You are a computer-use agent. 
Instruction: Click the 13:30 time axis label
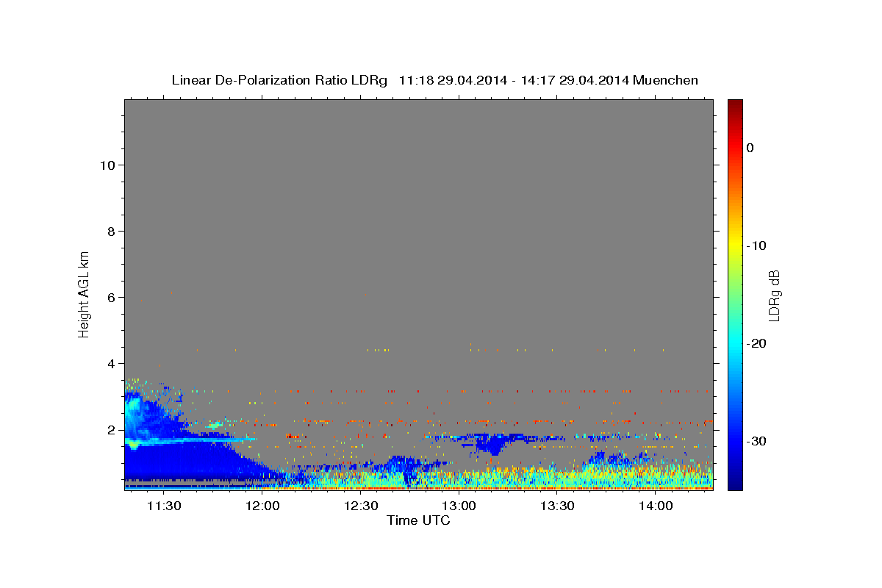(x=557, y=506)
